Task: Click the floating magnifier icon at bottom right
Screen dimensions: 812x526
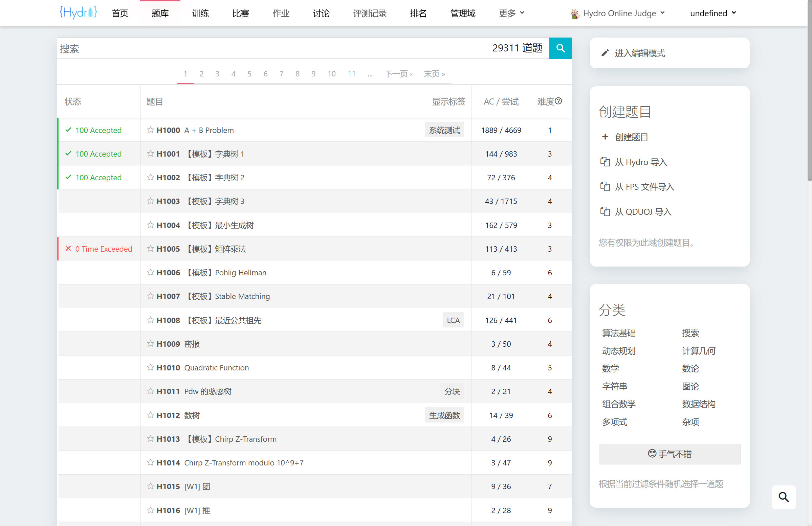Action: pos(784,497)
